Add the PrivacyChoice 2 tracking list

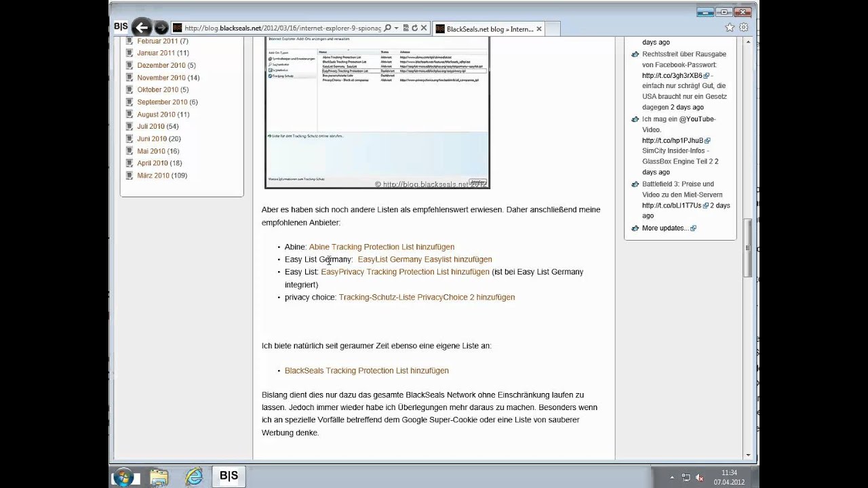(427, 297)
